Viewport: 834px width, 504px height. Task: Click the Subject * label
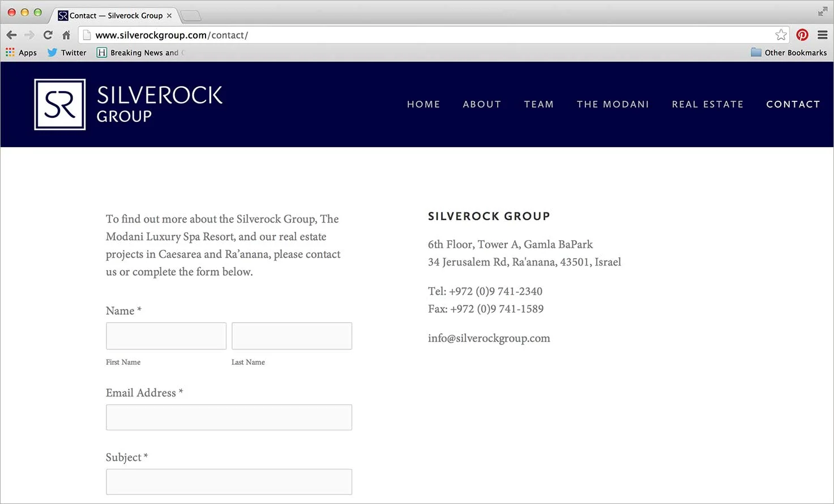click(127, 457)
